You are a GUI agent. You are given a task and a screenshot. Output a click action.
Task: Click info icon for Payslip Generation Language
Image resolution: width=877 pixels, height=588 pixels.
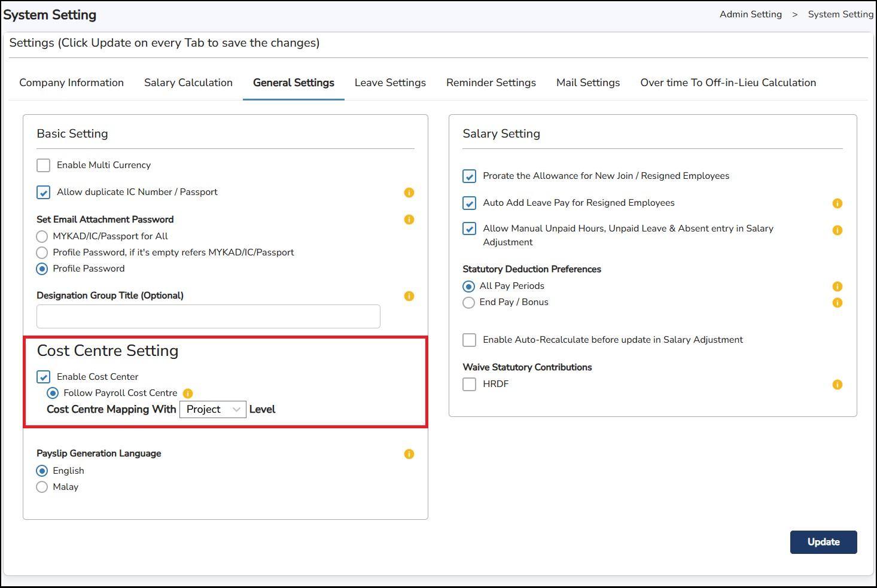coord(409,454)
